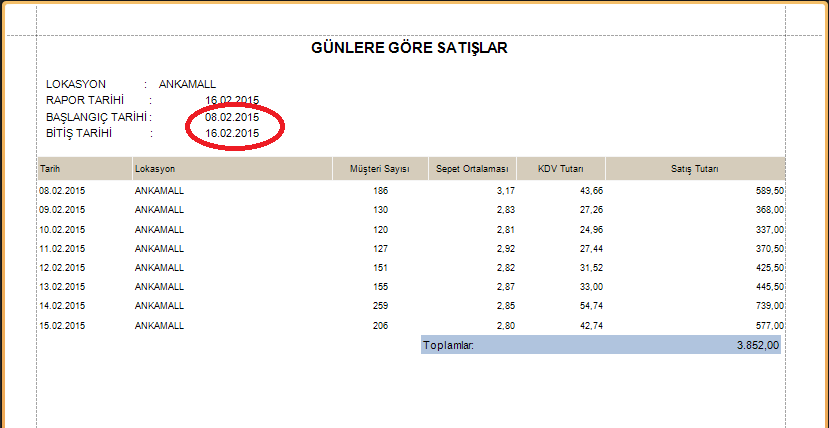
Task: Click the RAPOR TARİHİ date value 16.02.2015
Action: click(x=232, y=100)
